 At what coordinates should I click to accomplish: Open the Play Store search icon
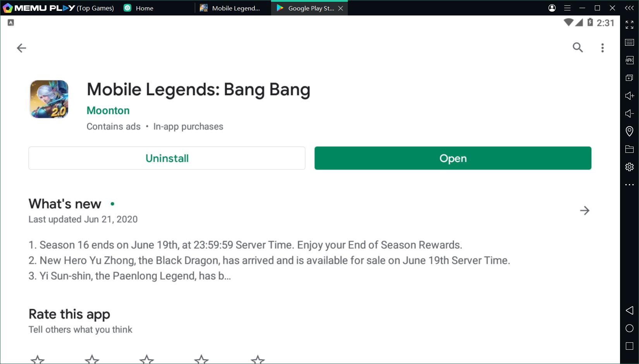point(577,48)
